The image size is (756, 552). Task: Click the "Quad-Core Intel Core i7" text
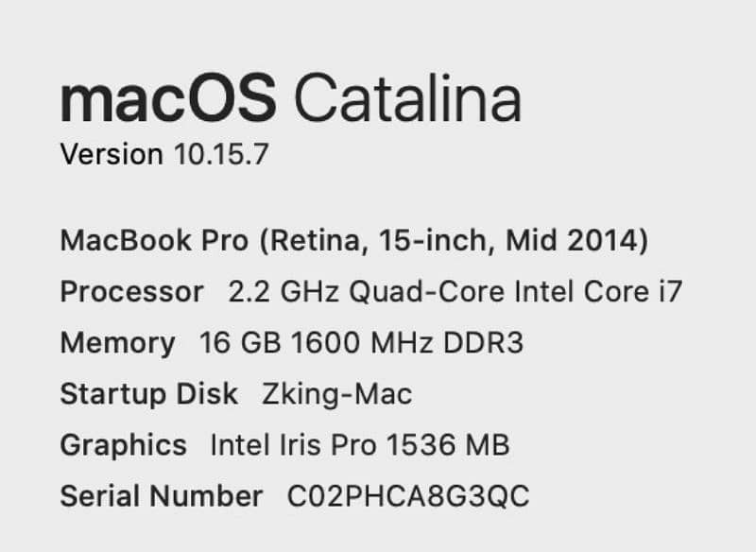point(515,291)
